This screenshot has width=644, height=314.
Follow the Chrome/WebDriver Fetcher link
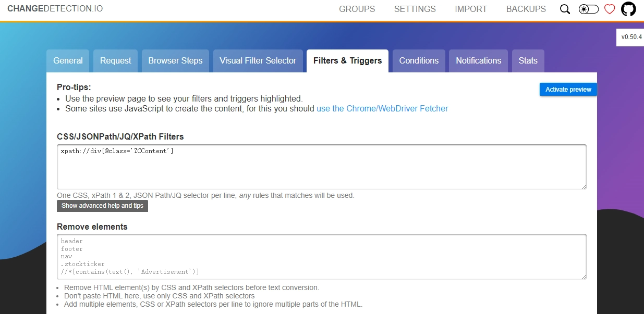382,109
